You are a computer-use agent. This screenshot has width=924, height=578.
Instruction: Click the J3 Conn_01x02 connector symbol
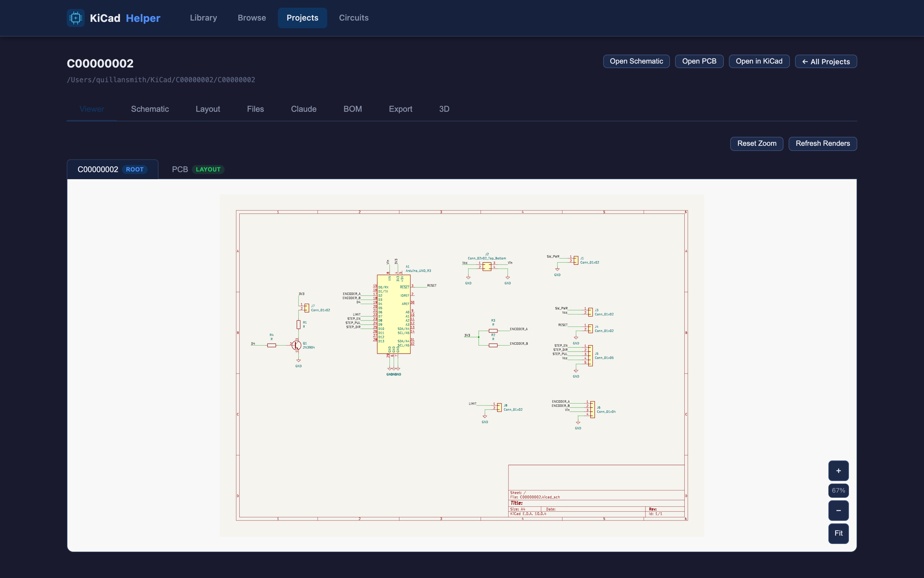(x=590, y=312)
